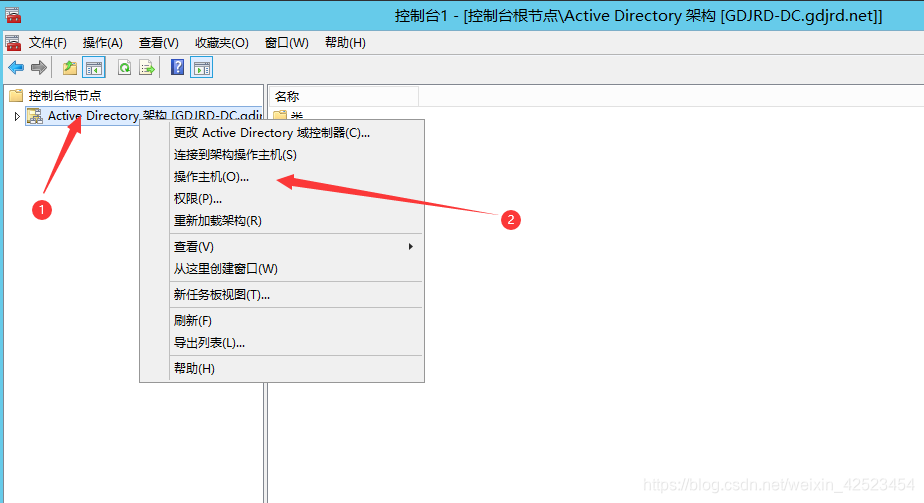Open the 帮助(H) menu in menu bar

click(345, 42)
